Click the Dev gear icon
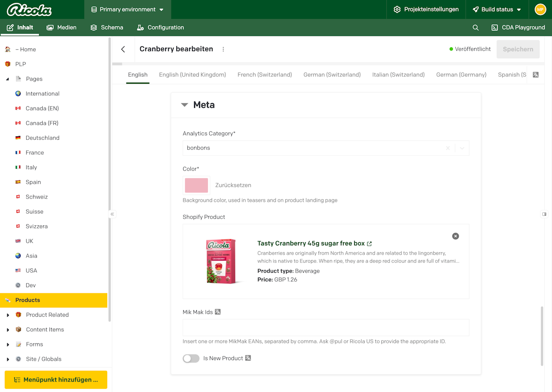This screenshot has width=552, height=392. click(18, 285)
